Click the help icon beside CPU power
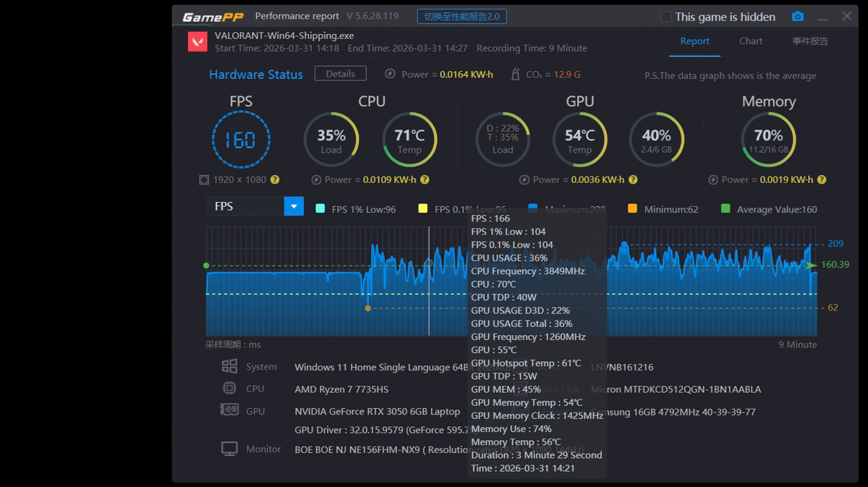The width and height of the screenshot is (868, 487). [425, 179]
